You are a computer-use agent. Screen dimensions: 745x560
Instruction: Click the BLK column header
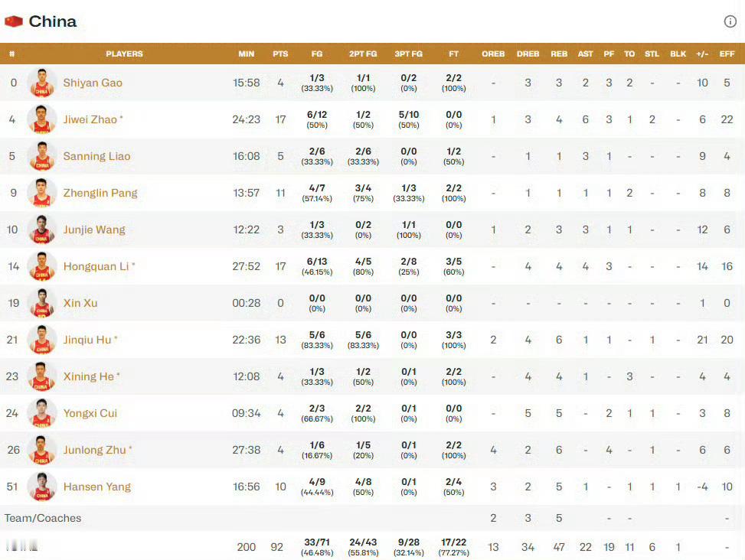coord(678,54)
